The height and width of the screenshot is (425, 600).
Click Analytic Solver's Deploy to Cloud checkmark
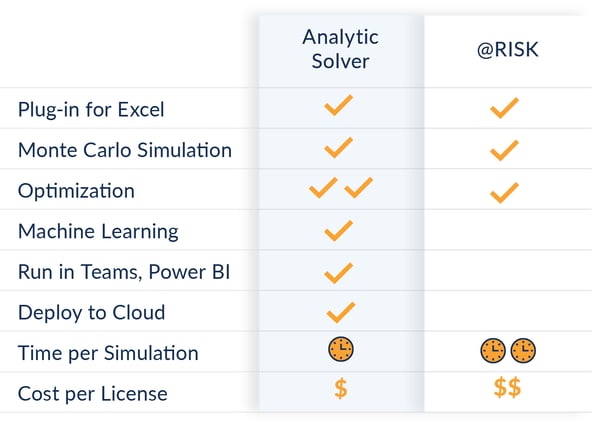[340, 312]
